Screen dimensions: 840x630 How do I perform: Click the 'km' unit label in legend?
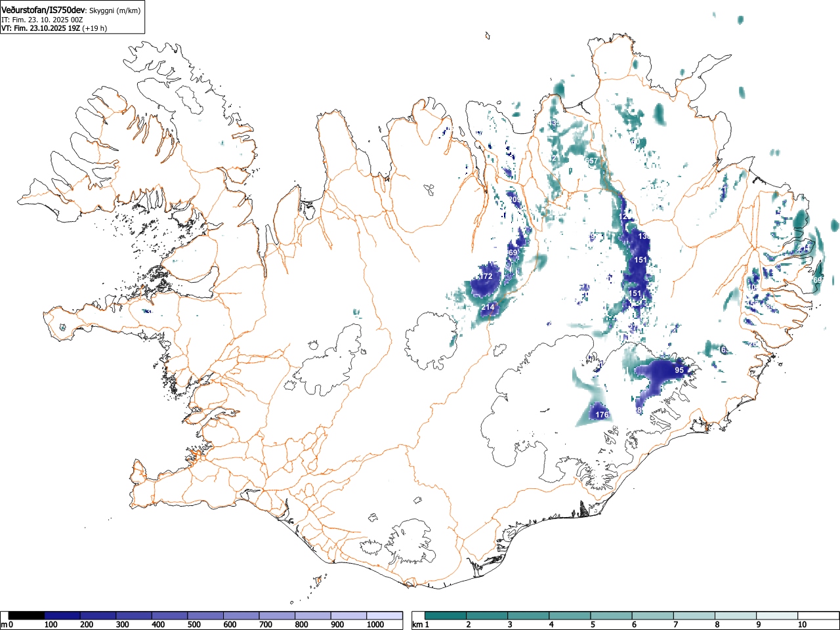416,625
